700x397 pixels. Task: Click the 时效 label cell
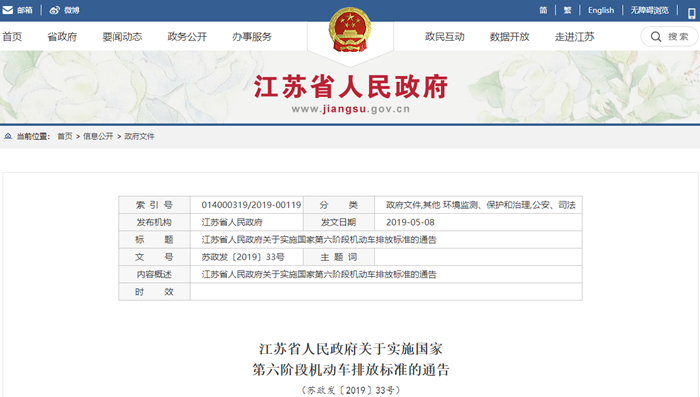(x=154, y=292)
